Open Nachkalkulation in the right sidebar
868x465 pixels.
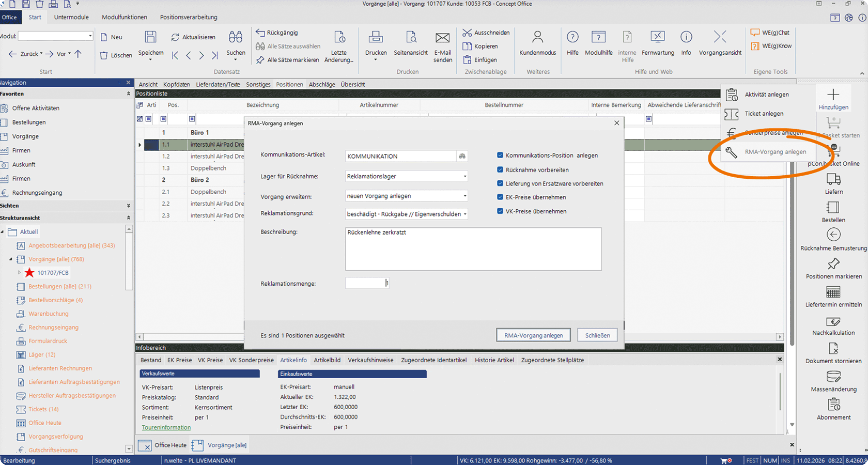tap(833, 321)
